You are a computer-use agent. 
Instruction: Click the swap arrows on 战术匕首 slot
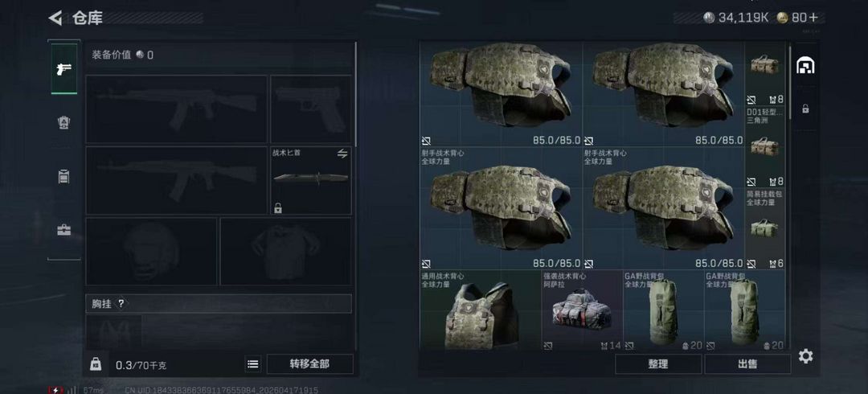tap(342, 154)
